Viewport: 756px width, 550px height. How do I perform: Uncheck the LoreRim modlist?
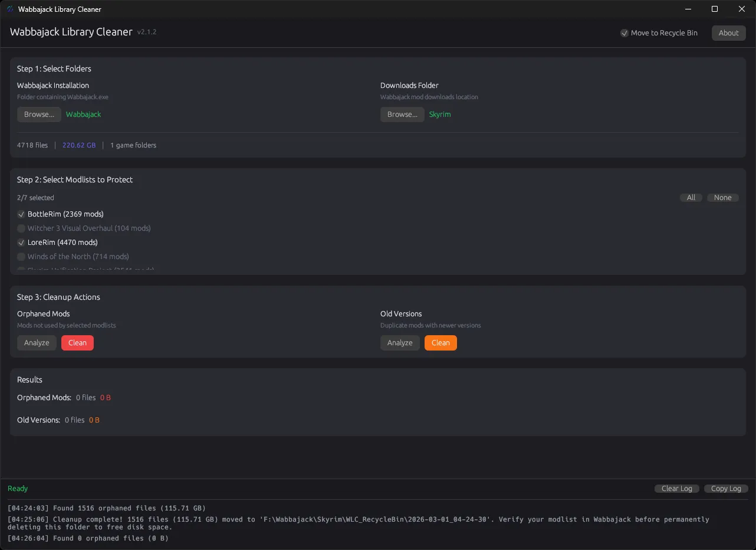click(x=21, y=242)
